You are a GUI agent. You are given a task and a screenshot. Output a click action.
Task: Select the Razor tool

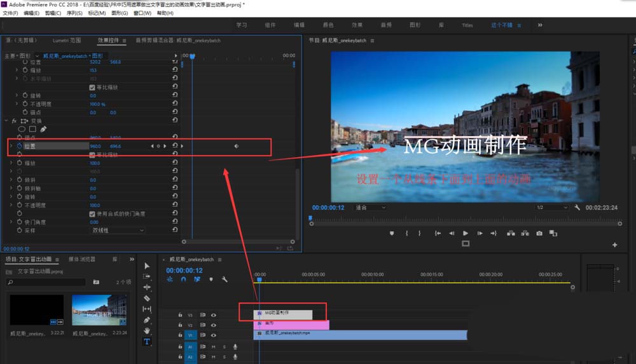point(147,299)
